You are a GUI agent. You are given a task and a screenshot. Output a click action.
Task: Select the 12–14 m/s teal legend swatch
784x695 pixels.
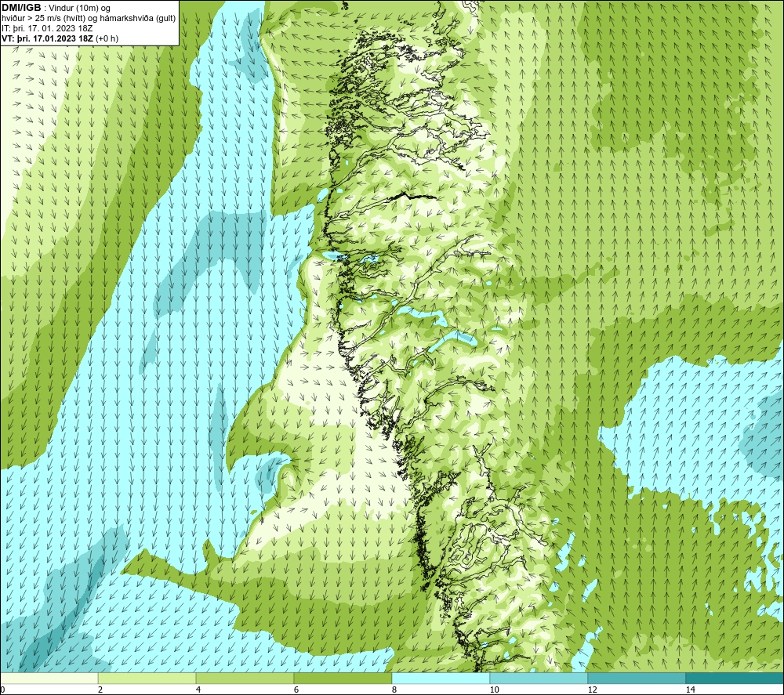tap(637, 679)
